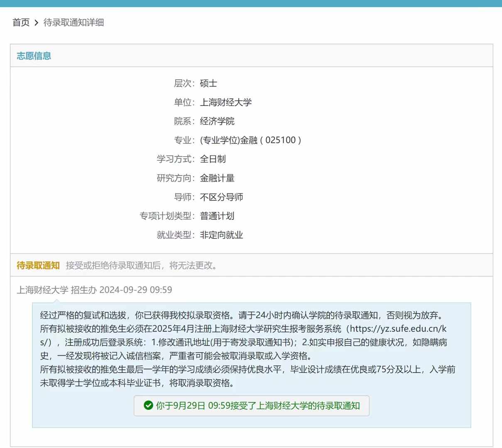Select the 专项计划类型 value 普通计划

click(217, 216)
